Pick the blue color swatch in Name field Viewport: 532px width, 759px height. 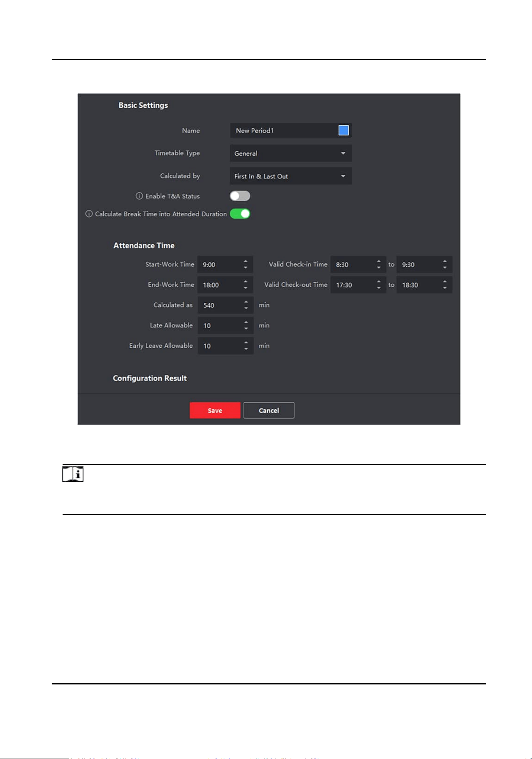pyautogui.click(x=344, y=130)
